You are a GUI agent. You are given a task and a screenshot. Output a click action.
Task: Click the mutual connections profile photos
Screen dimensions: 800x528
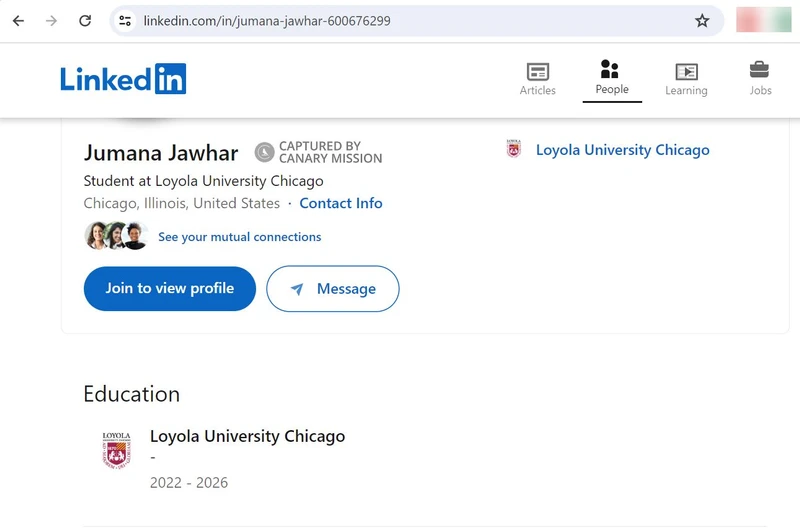point(117,236)
